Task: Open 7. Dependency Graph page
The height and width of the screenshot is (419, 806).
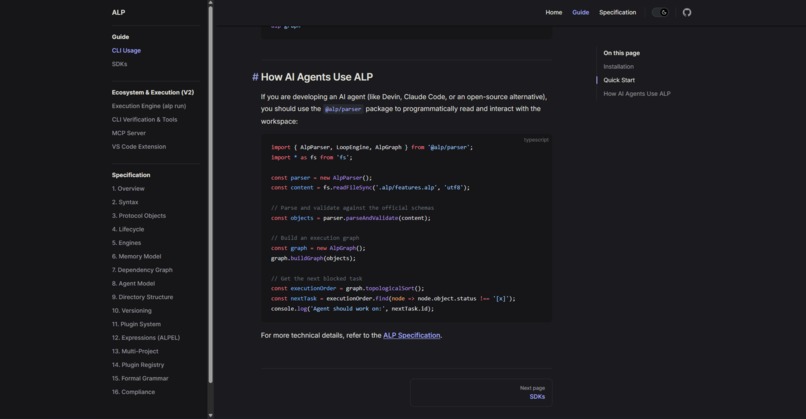Action: 142,270
